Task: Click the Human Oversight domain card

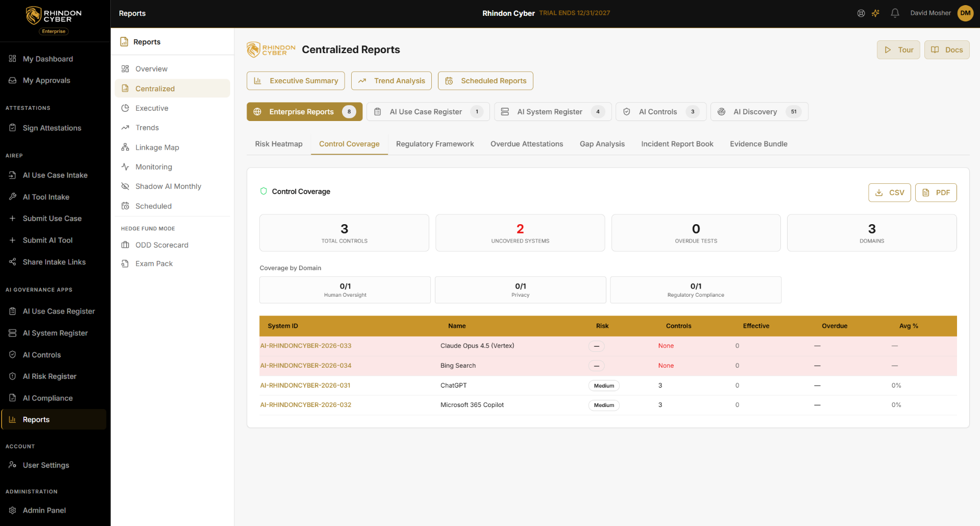Action: tap(345, 290)
